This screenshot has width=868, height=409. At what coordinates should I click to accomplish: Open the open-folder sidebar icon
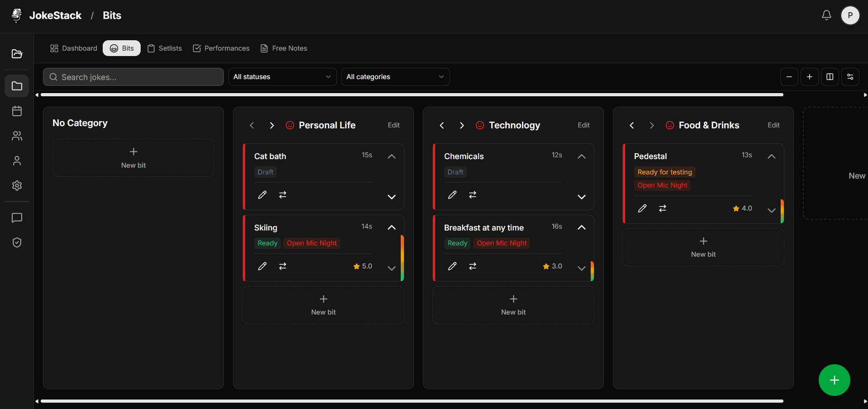pyautogui.click(x=17, y=54)
